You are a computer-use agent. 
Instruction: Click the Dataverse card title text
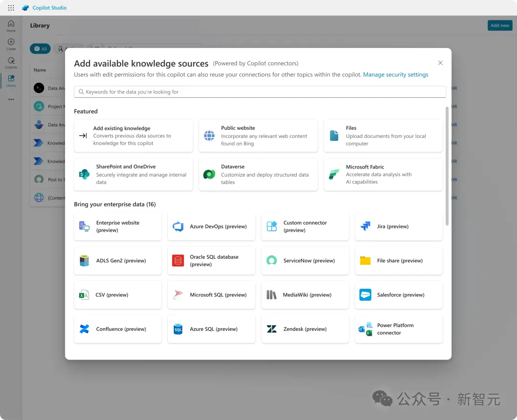233,167
